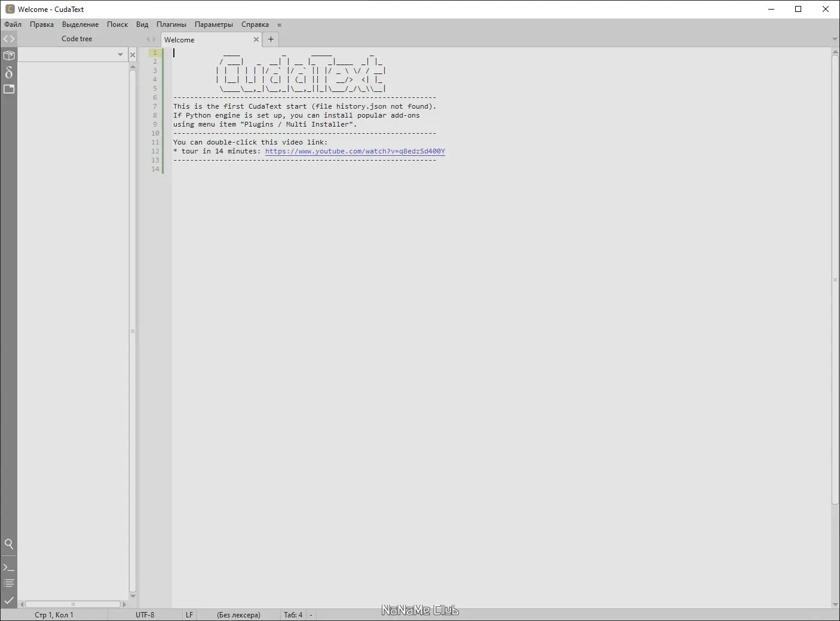The height and width of the screenshot is (621, 840).
Task: Open the tab list dropdown arrow
Action: (835, 39)
